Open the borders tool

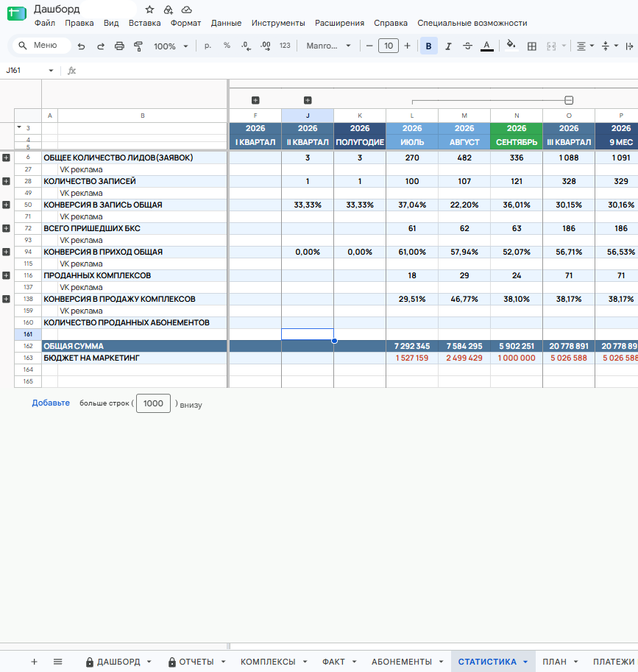(532, 46)
